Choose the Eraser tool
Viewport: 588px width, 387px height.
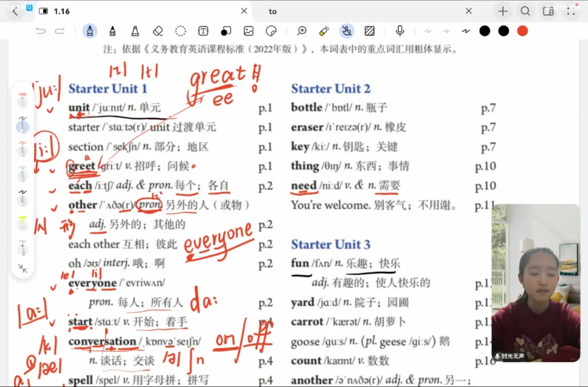click(x=158, y=31)
